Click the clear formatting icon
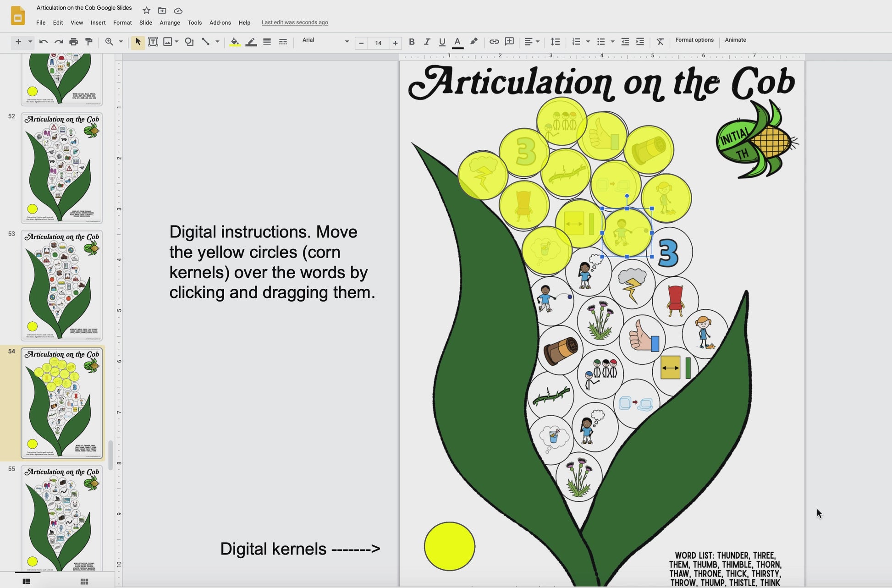The width and height of the screenshot is (892, 588). [x=660, y=42]
